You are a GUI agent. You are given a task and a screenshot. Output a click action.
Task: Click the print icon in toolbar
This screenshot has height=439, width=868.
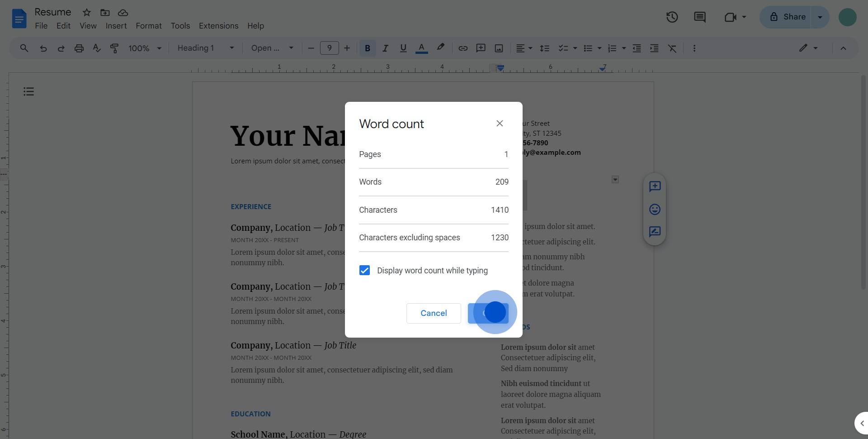79,48
